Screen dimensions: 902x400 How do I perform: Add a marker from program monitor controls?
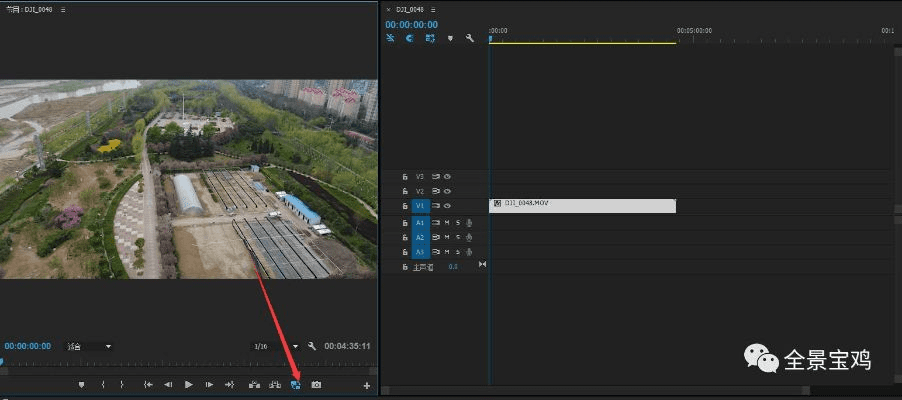(82, 385)
